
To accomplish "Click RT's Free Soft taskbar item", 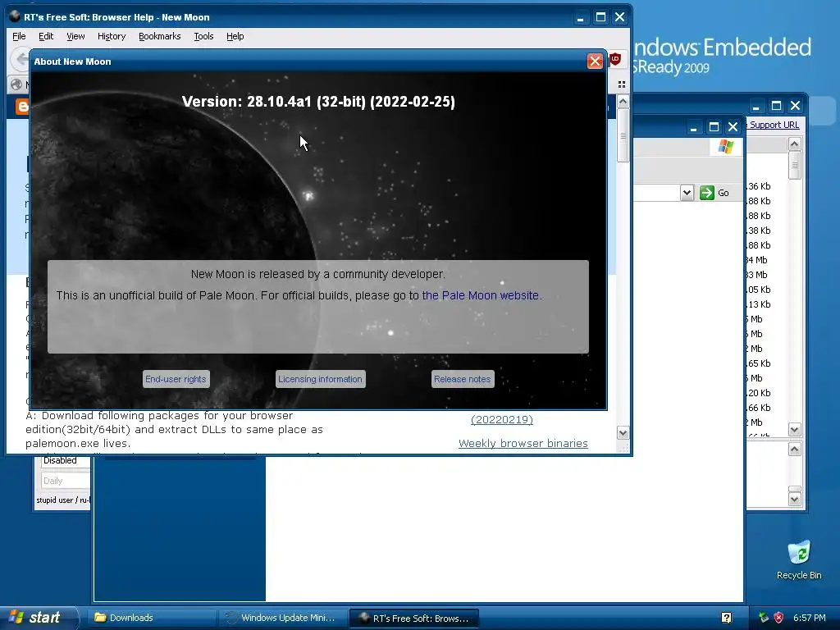I will coord(413,618).
